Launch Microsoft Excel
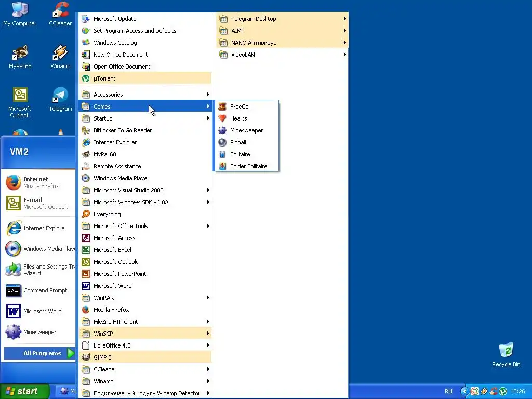The image size is (532, 399). click(145, 250)
